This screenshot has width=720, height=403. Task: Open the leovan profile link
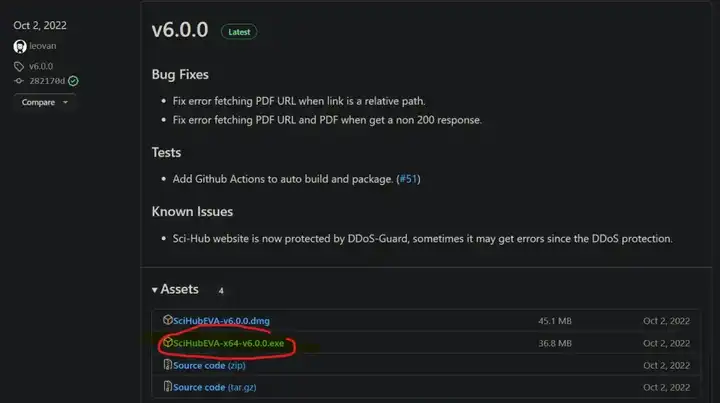43,47
